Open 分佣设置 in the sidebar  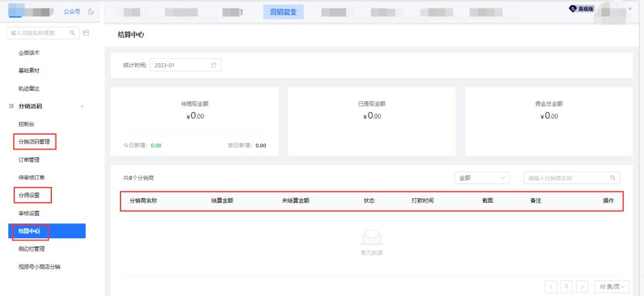coord(29,195)
